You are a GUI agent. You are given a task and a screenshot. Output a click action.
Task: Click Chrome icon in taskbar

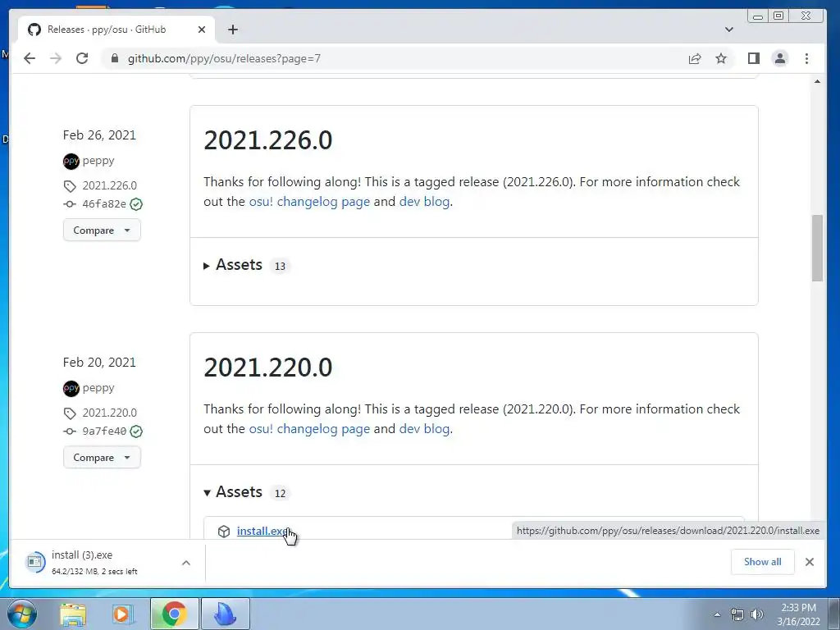pyautogui.click(x=175, y=614)
